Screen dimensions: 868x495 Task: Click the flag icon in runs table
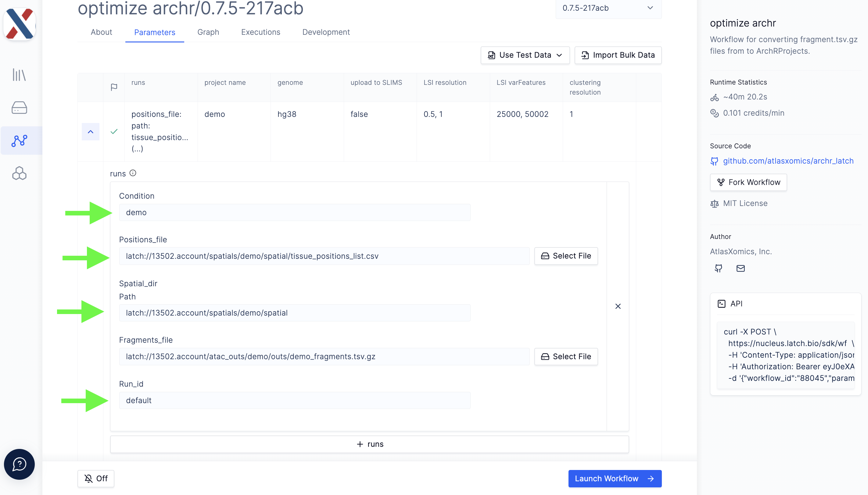tap(114, 87)
